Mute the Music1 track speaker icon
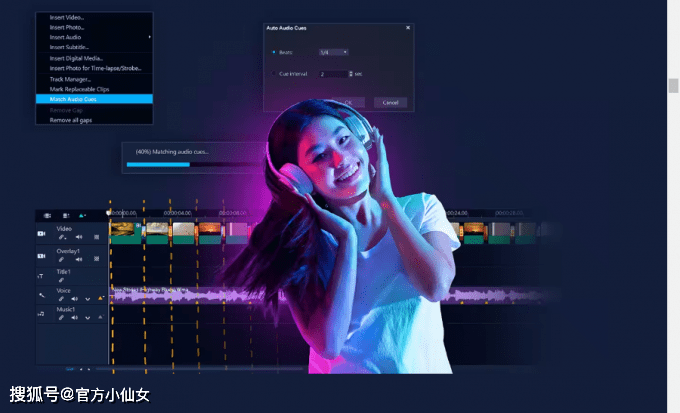Viewport: 680px width, 413px height. 75,318
